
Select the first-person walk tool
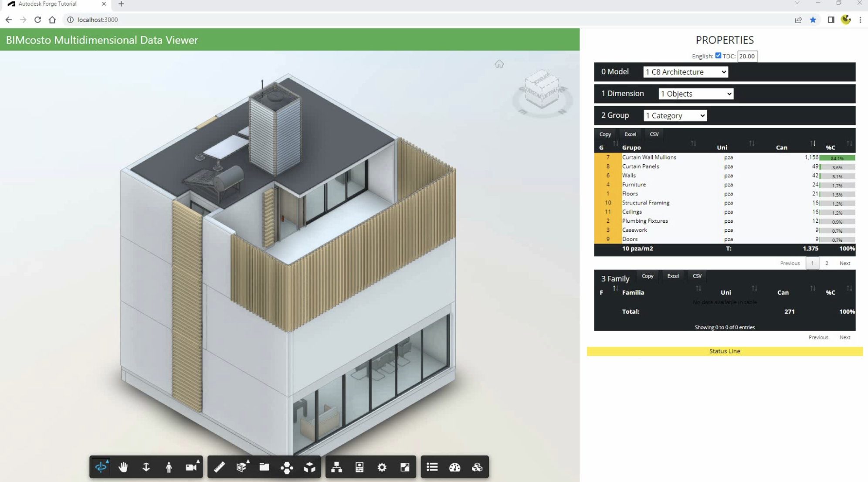click(x=169, y=467)
